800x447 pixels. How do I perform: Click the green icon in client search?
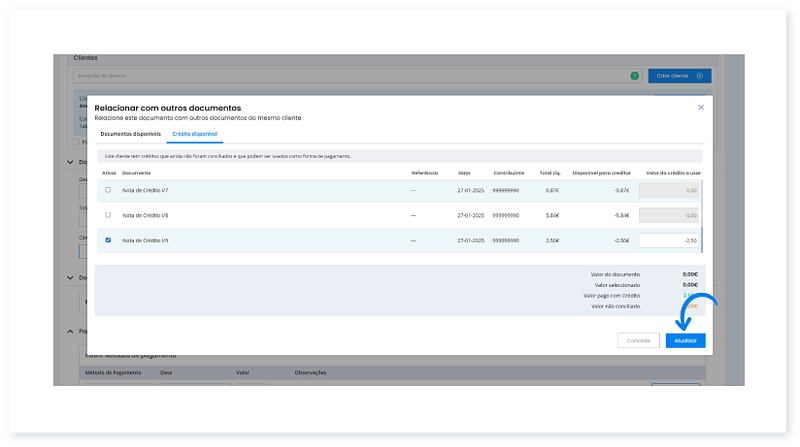tap(634, 76)
